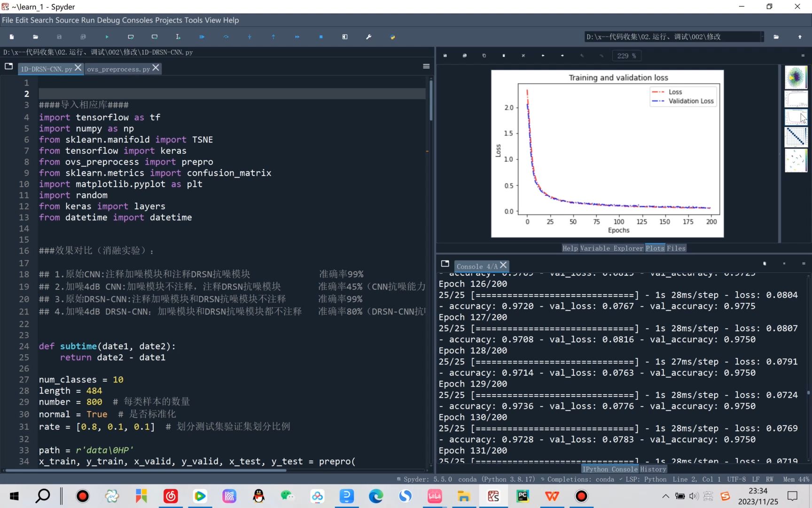Change to parent directory arrow
Image resolution: width=812 pixels, height=508 pixels.
tap(800, 37)
